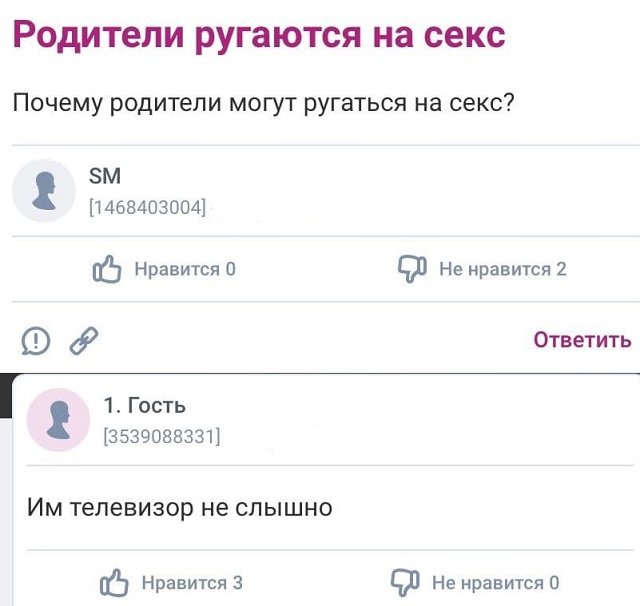Click the comment text "Им телевизор не слышно"
Screen dimensions: 640x606
point(180,508)
